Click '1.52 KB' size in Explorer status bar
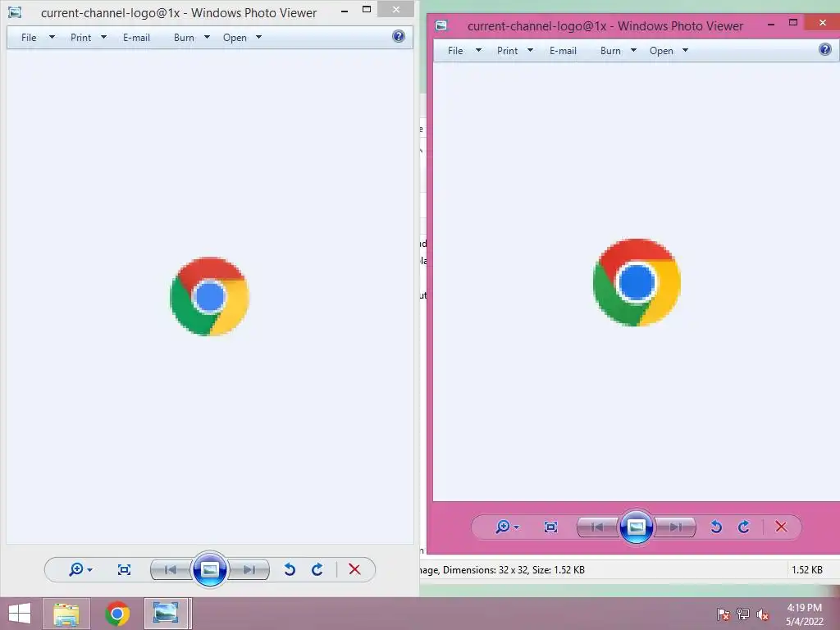This screenshot has height=630, width=840. [807, 570]
